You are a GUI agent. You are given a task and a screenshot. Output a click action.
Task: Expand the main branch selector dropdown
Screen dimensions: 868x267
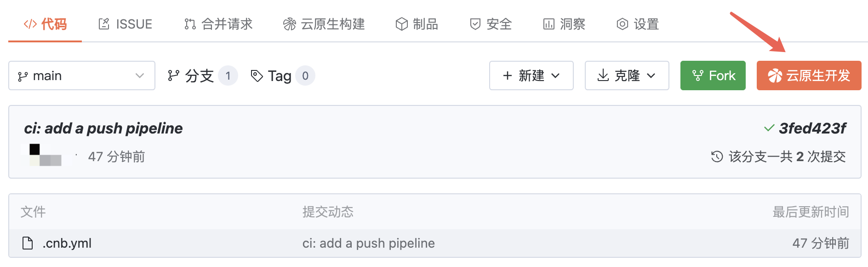81,75
